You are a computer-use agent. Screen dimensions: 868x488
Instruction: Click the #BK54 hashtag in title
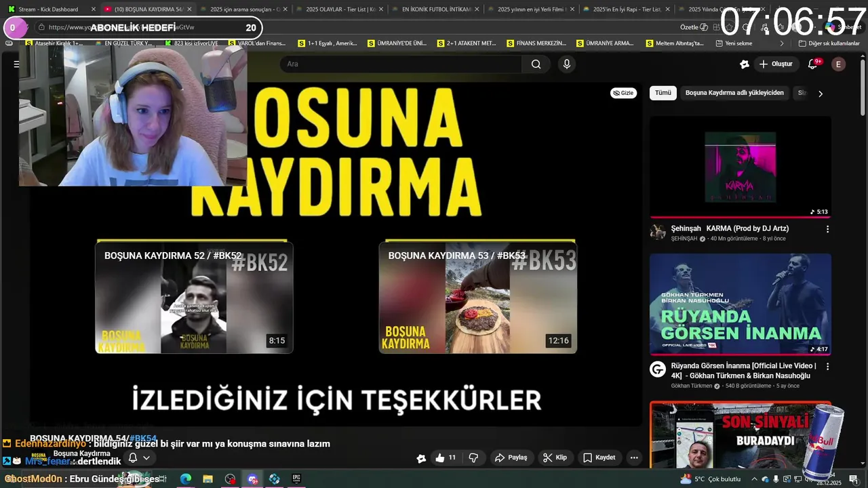click(142, 439)
